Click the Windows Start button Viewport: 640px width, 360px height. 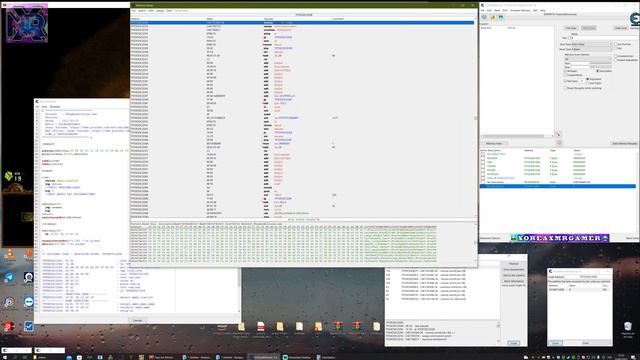pyautogui.click(x=5, y=357)
